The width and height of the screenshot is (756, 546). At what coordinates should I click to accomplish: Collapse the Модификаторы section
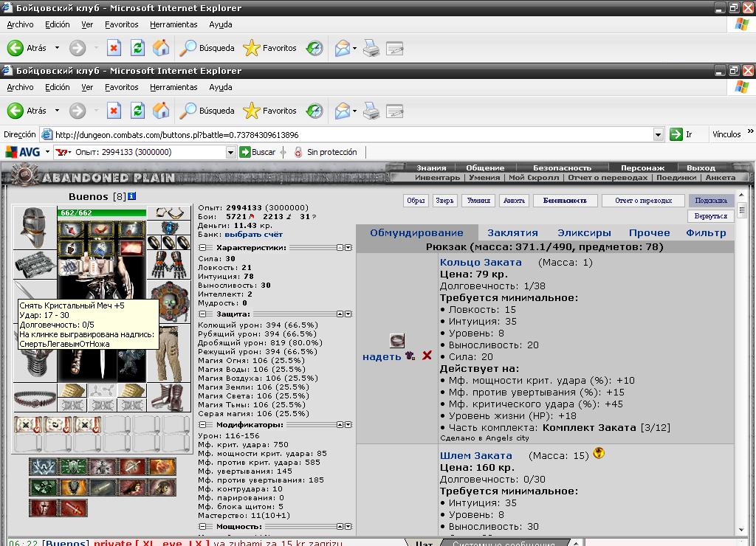pos(202,425)
